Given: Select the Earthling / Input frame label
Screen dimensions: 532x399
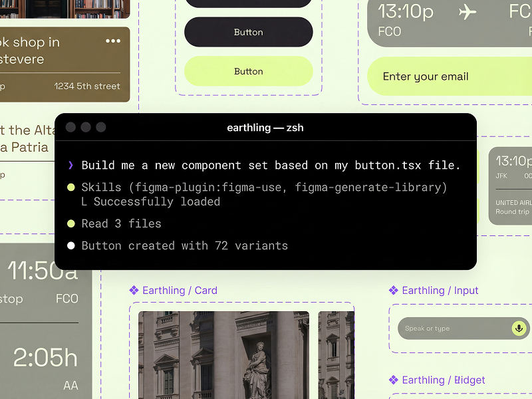Looking at the screenshot, I should [440, 291].
